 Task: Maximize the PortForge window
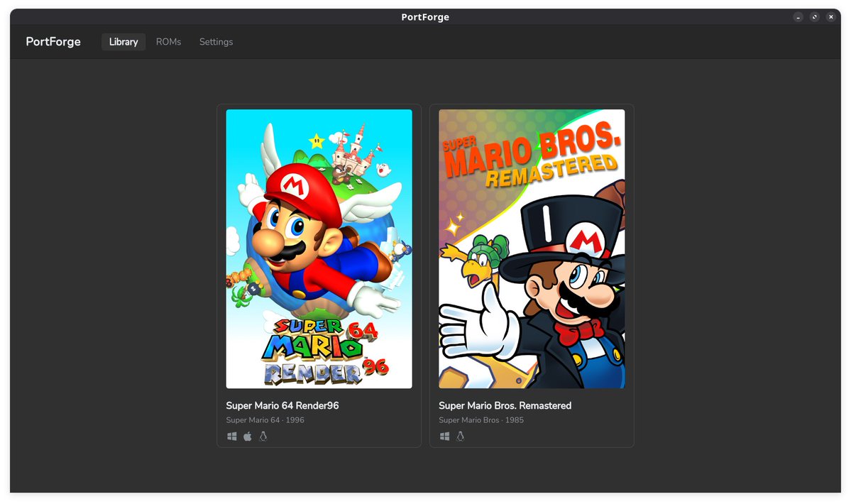814,17
